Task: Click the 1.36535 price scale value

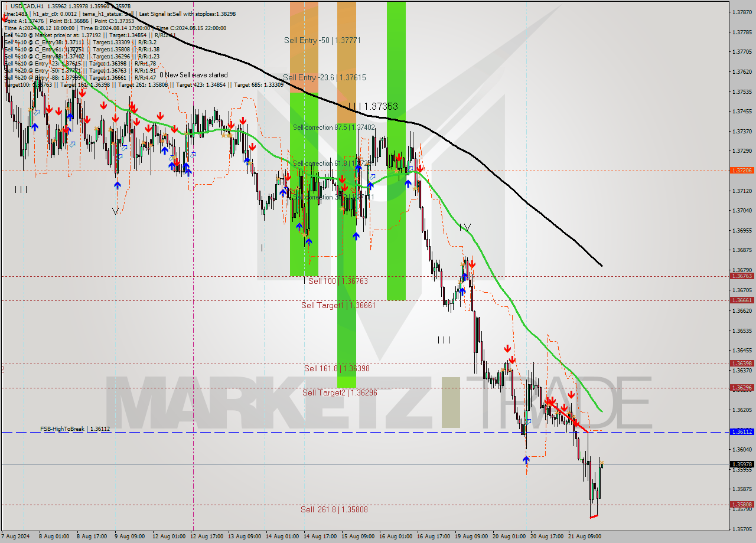Action: click(742, 331)
